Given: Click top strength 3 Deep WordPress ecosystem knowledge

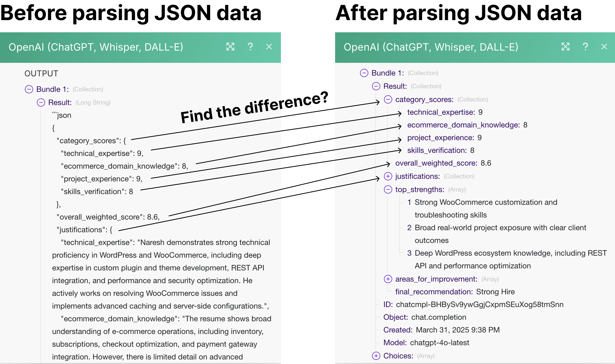Looking at the screenshot, I should [507, 259].
